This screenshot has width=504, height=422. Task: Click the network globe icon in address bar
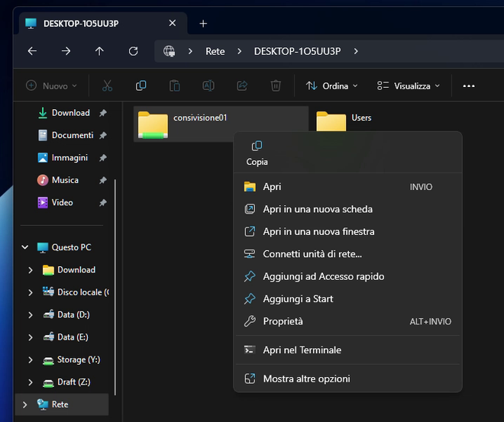point(169,51)
